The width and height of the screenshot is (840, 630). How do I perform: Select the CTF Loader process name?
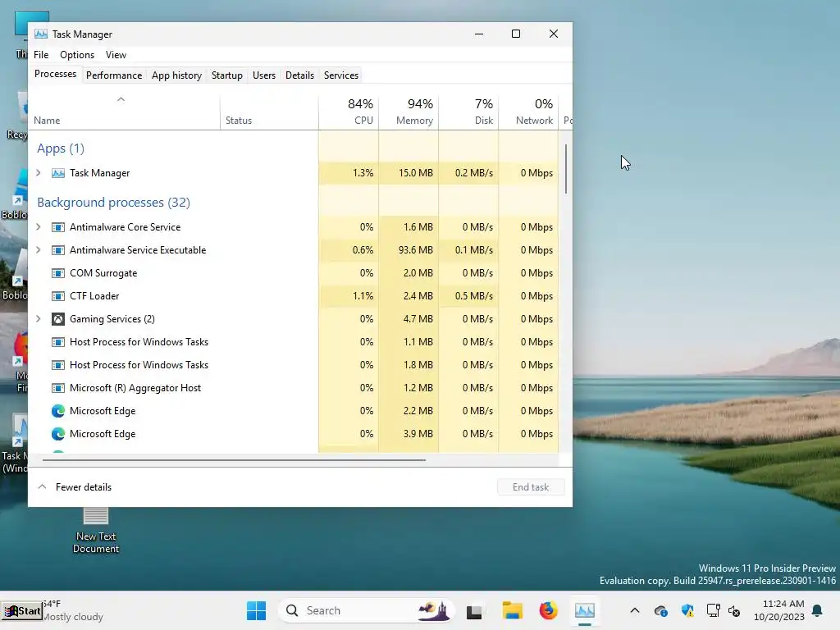[94, 296]
